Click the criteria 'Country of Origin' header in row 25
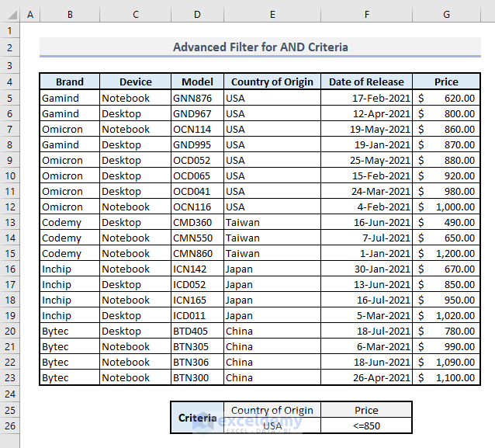495x448 pixels. pos(272,410)
